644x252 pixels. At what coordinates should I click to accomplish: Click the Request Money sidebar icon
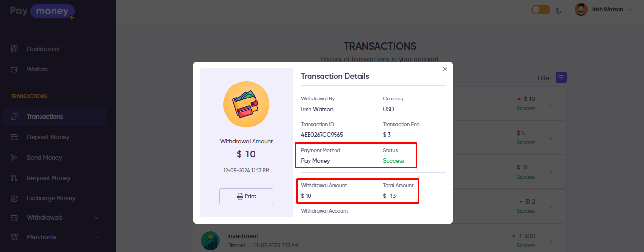point(14,178)
